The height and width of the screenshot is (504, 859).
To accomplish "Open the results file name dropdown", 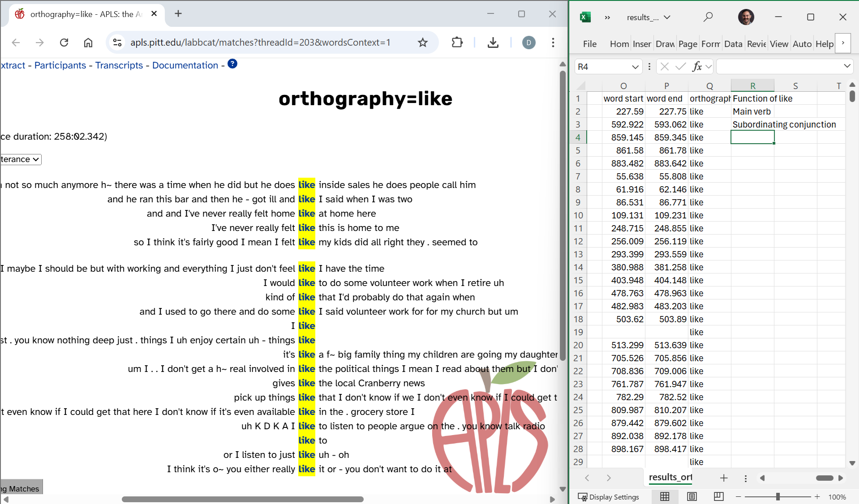I will (x=667, y=17).
